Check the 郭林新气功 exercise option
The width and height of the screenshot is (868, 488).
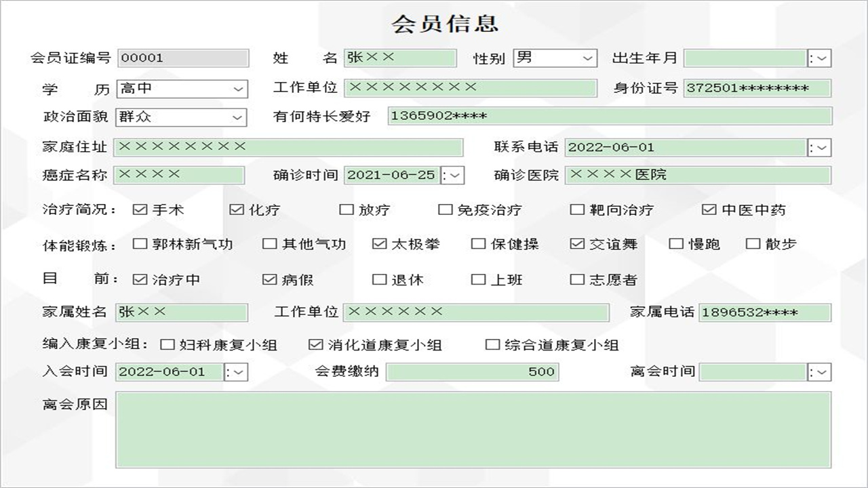pos(138,245)
